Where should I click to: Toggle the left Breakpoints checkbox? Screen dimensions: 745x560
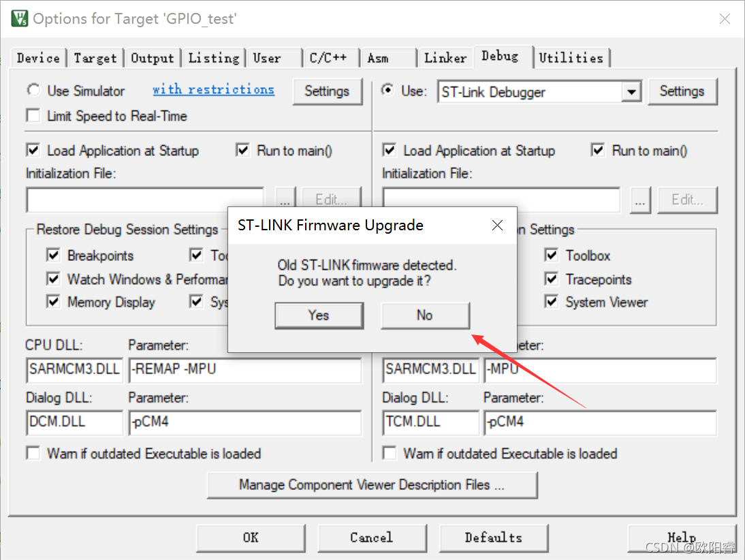(x=53, y=255)
